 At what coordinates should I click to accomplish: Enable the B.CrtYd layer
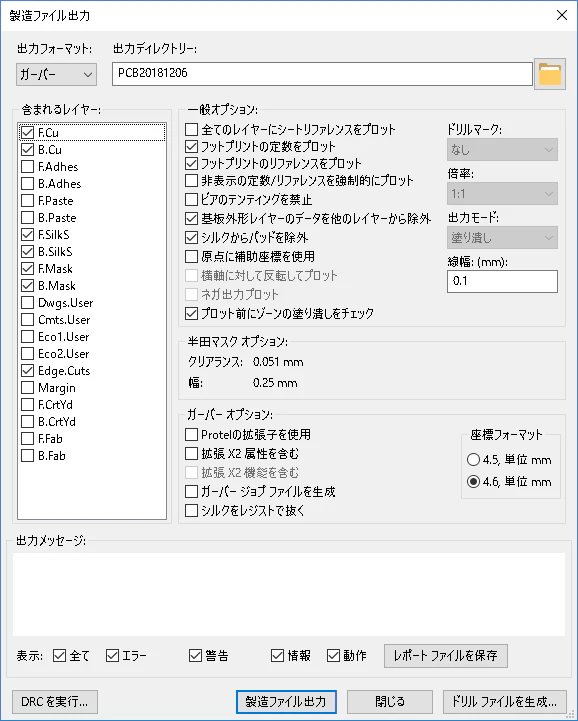click(x=28, y=422)
